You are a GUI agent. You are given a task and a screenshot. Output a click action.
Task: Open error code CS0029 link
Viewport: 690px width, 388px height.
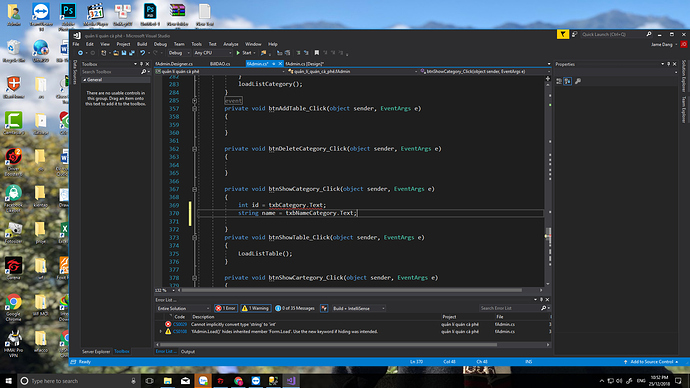pos(180,324)
